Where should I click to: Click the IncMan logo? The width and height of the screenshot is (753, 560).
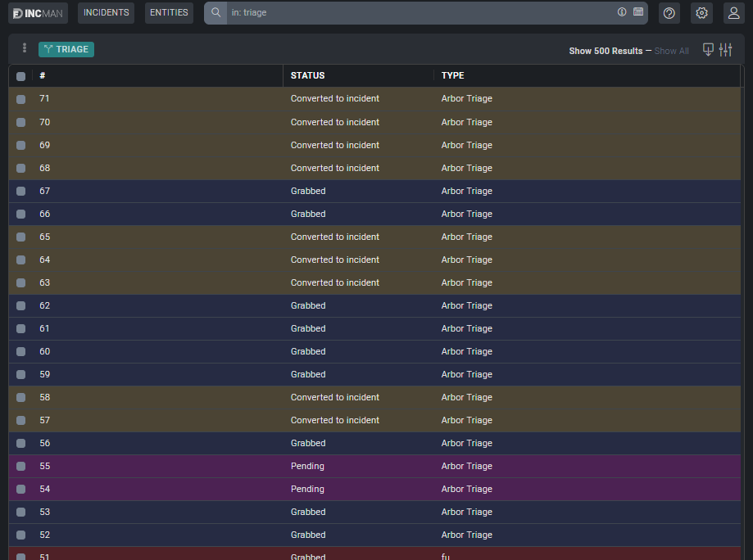39,13
